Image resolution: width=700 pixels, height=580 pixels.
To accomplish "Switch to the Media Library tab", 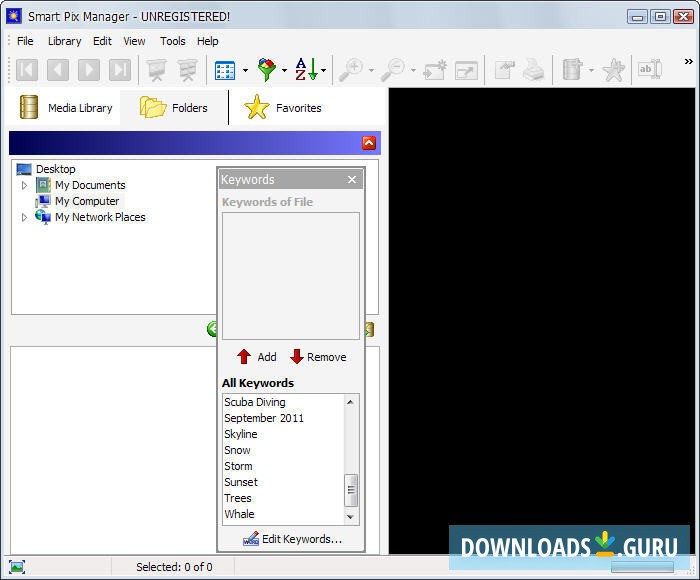I will pos(65,108).
